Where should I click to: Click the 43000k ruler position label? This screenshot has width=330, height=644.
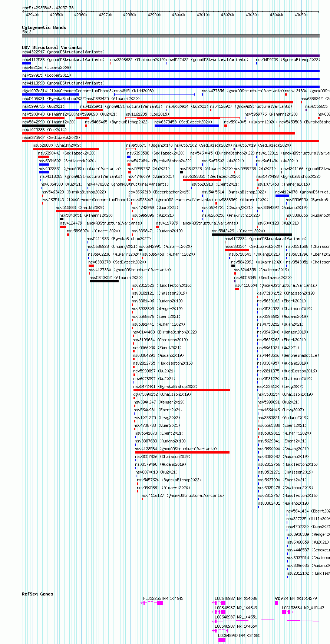pyautogui.click(x=179, y=15)
